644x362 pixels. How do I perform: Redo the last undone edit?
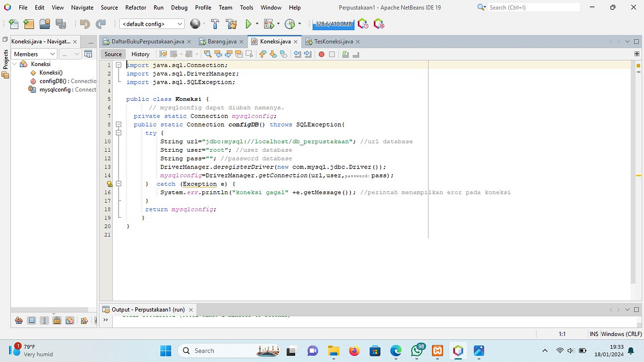point(101,24)
